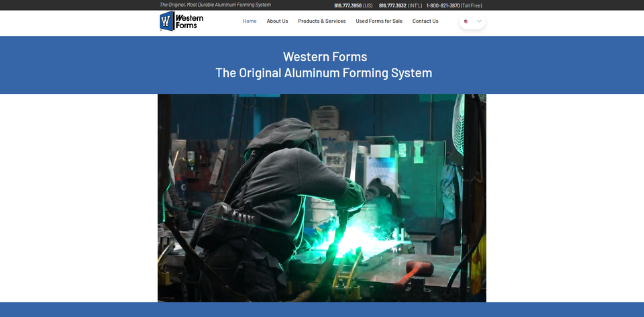This screenshot has height=317, width=644.
Task: Click the (Toll Free) label
Action: click(x=472, y=5)
